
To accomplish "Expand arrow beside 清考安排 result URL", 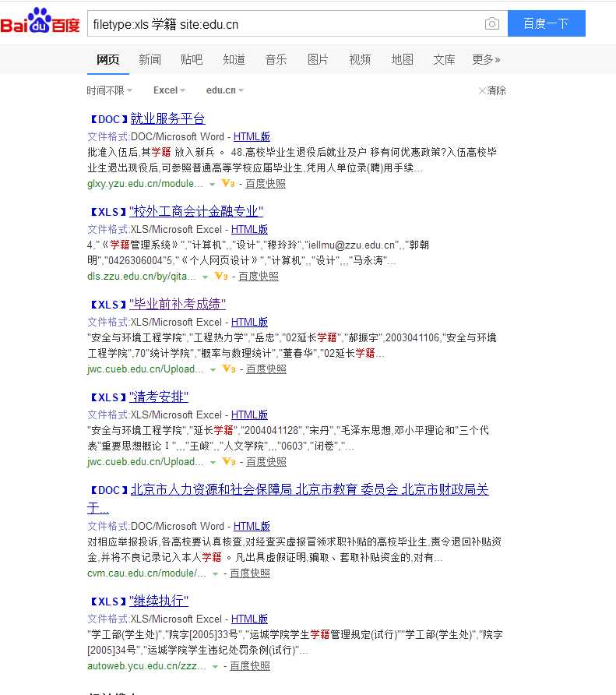I will click(213, 462).
